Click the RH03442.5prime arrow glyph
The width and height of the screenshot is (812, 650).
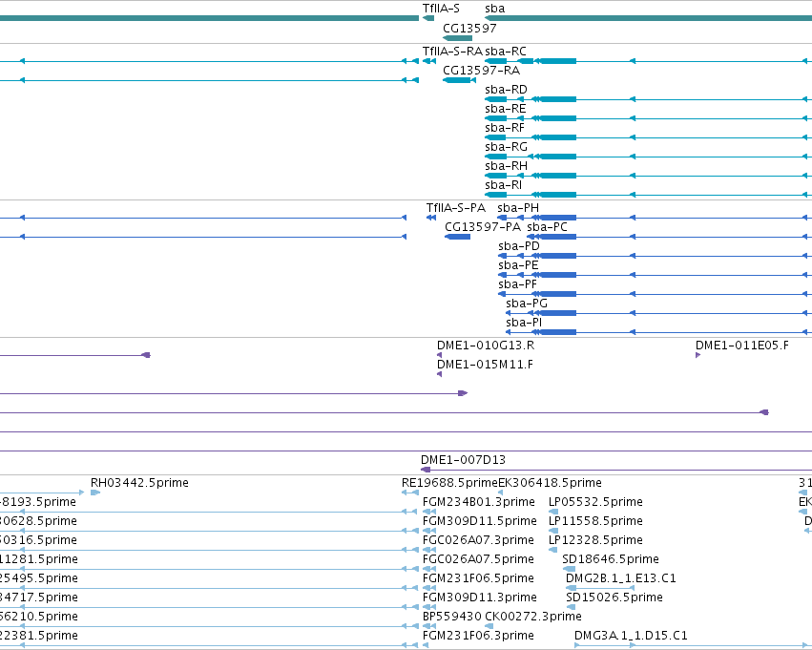(95, 493)
